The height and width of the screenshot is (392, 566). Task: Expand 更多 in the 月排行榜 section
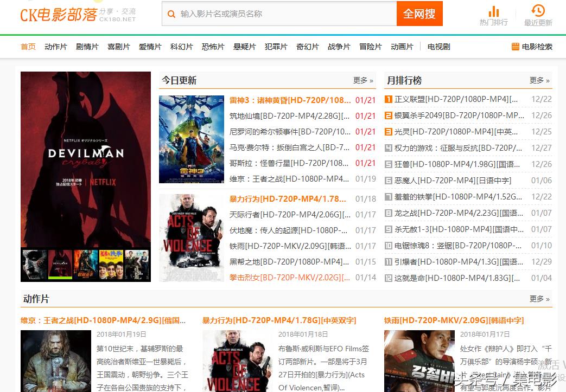point(539,80)
